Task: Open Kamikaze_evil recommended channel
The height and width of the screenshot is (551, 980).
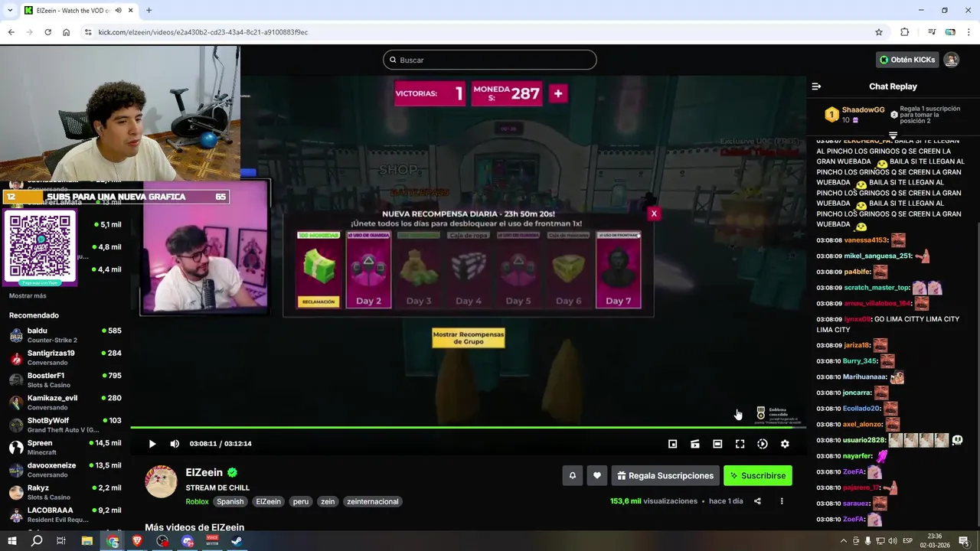Action: tap(65, 403)
